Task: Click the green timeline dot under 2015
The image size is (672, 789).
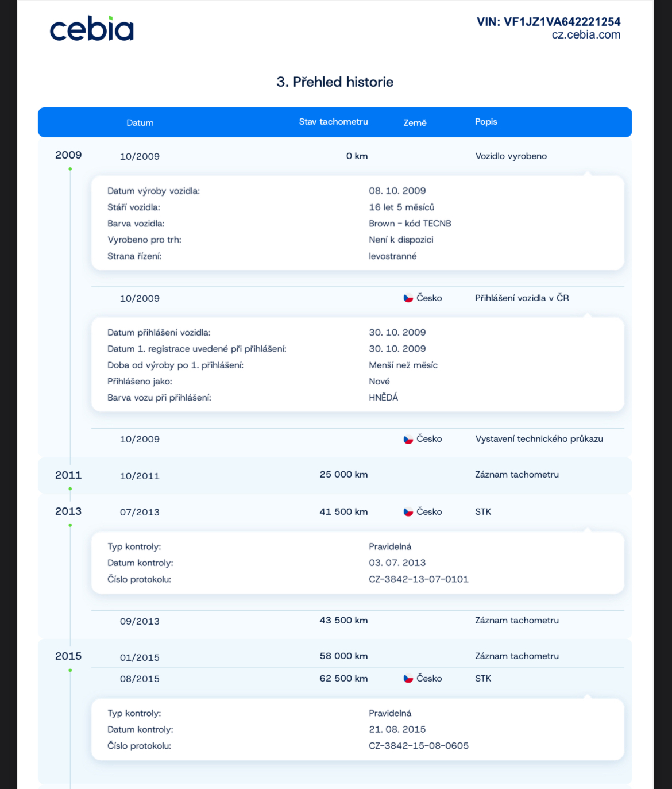Action: coord(70,670)
